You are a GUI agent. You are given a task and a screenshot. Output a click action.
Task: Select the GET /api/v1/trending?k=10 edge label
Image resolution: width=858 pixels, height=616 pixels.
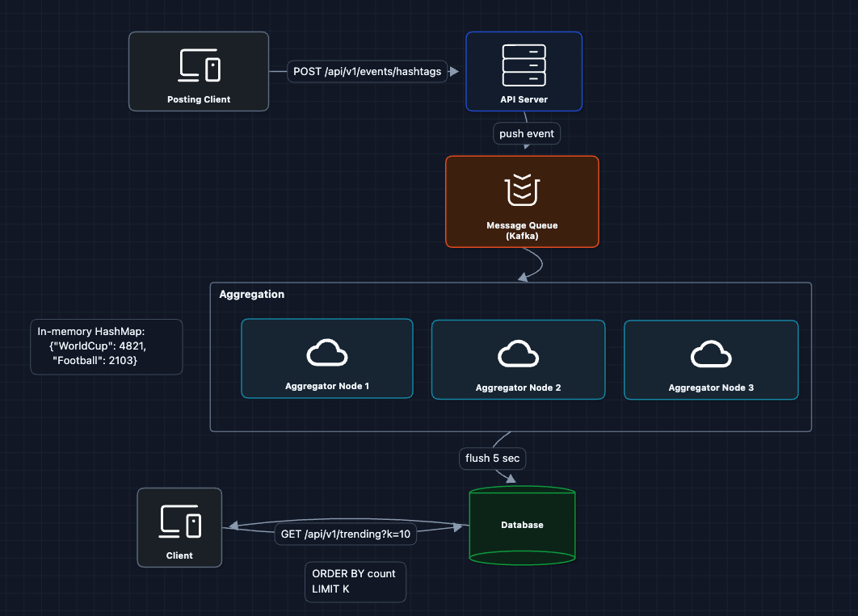click(346, 534)
